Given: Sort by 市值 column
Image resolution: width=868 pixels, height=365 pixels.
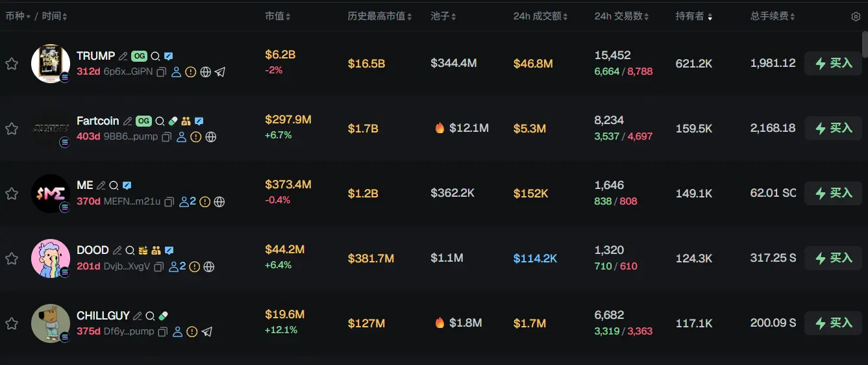Looking at the screenshot, I should click(278, 16).
